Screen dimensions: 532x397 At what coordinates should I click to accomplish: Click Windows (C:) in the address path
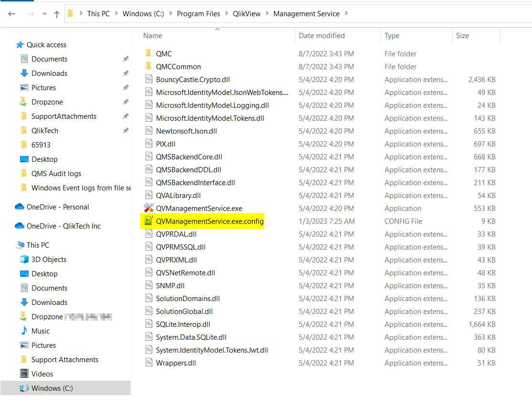[143, 14]
